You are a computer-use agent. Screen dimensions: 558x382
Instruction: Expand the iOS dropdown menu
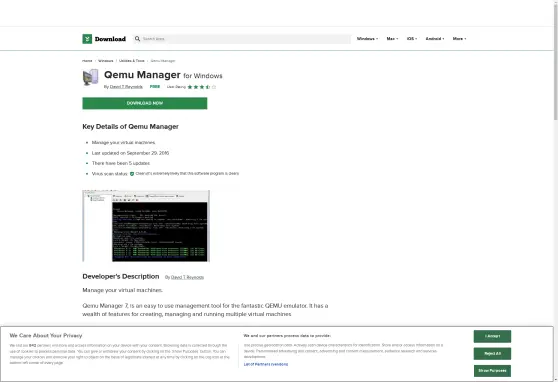click(x=412, y=38)
